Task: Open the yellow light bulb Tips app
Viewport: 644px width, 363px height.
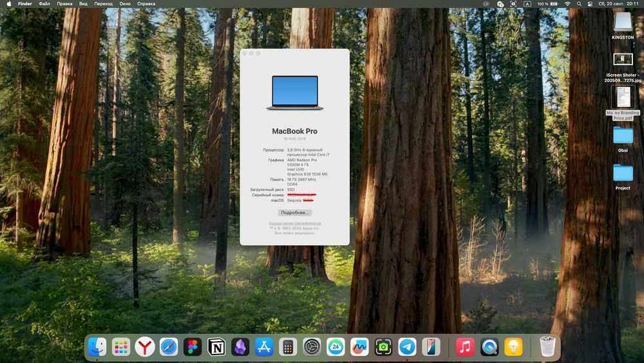Action: pyautogui.click(x=513, y=347)
